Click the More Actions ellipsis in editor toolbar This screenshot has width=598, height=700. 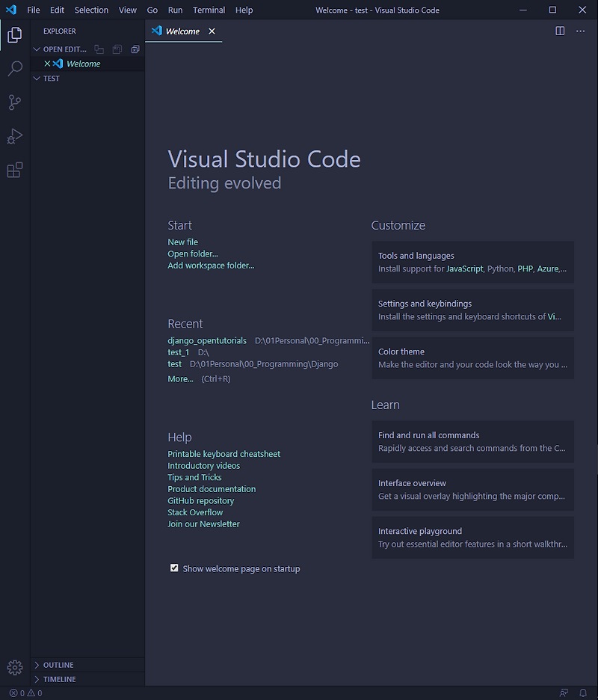tap(581, 31)
